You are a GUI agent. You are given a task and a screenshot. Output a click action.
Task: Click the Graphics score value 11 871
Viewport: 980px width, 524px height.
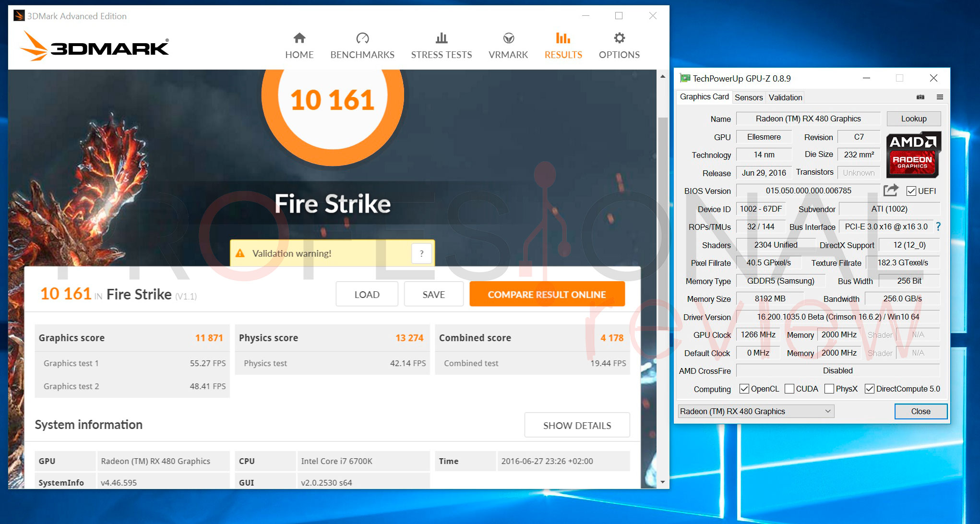coord(209,338)
